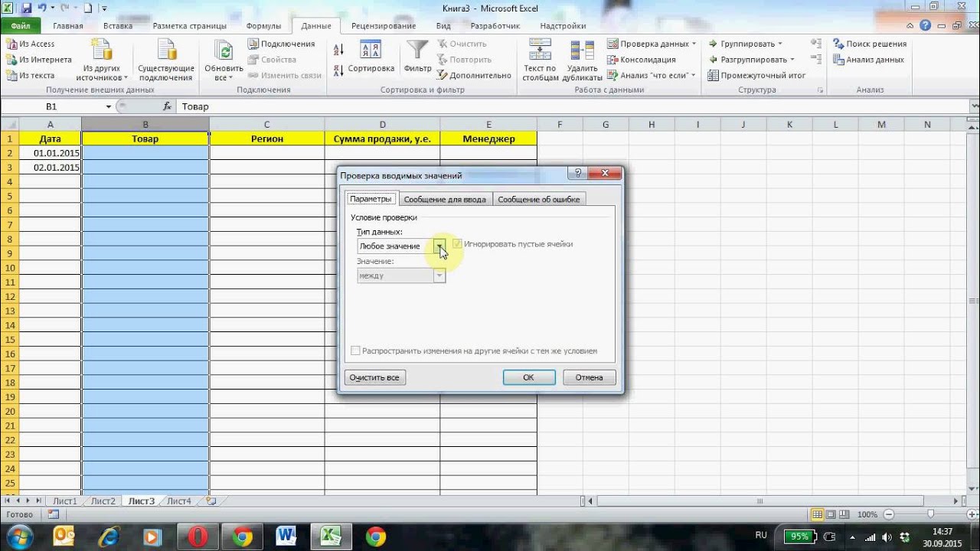The width and height of the screenshot is (980, 551).
Task: Switch to sheet tab Лист4
Action: coord(179,501)
